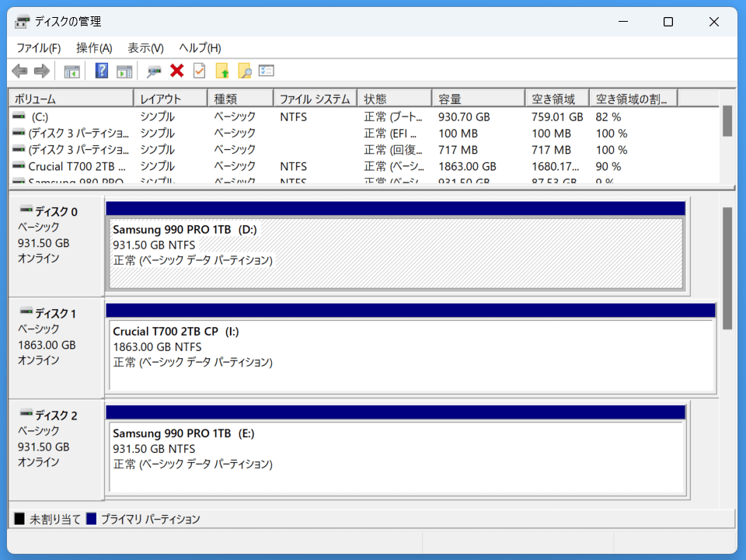
Task: Open the ヘルプ(H) menu
Action: pyautogui.click(x=200, y=47)
